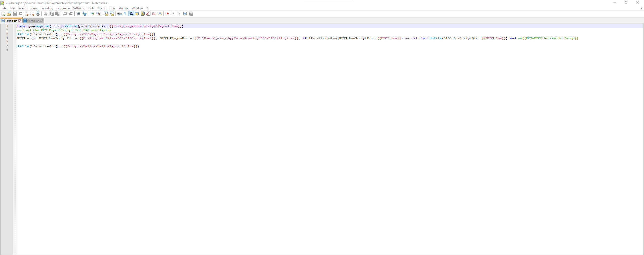Open the Tools menu

tap(91, 8)
